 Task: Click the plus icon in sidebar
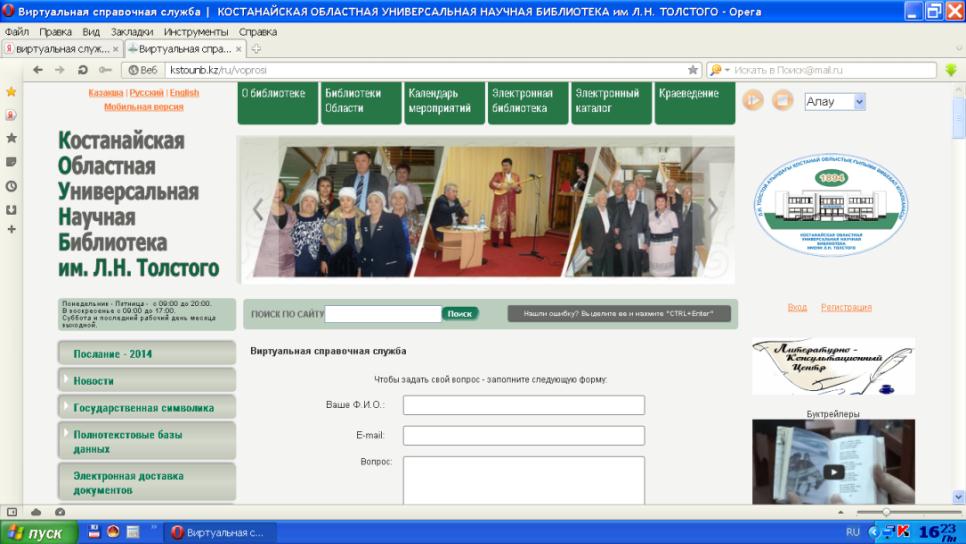pos(11,230)
